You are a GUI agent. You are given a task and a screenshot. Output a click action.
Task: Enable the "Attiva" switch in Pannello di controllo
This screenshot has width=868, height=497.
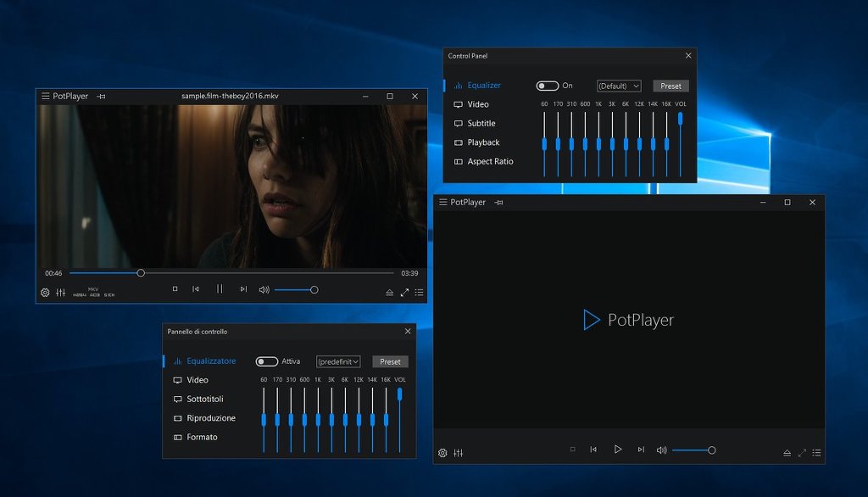[267, 361]
